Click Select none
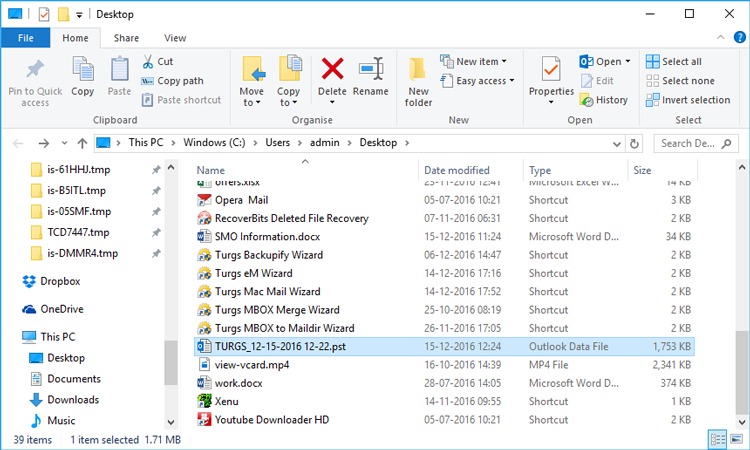The image size is (750, 450). (x=680, y=81)
